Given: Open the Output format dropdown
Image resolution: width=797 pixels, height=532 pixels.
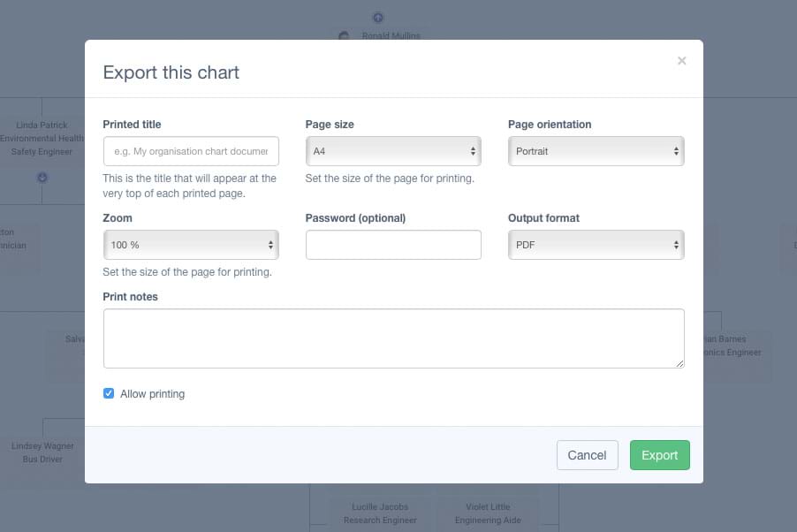Looking at the screenshot, I should [596, 245].
